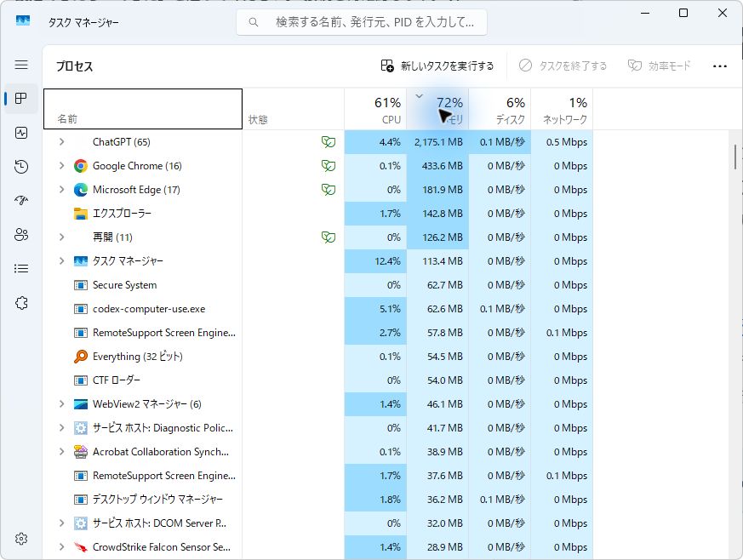Expand Acrobat Collaboration Synchronizer group
The height and width of the screenshot is (560, 743).
pyautogui.click(x=61, y=452)
